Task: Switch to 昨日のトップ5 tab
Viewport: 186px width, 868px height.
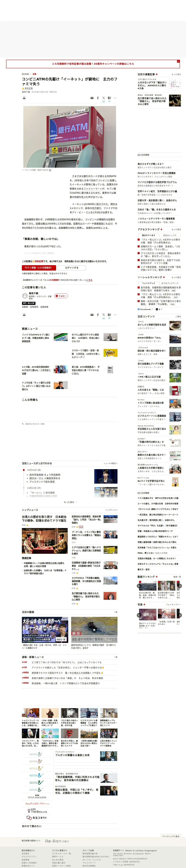Action: [x=170, y=235]
